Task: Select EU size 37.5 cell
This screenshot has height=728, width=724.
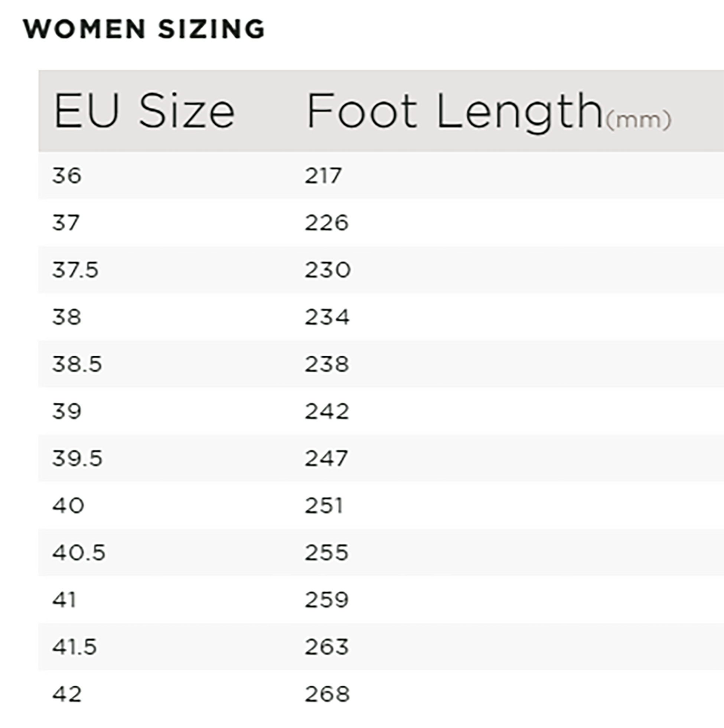Action: (75, 270)
